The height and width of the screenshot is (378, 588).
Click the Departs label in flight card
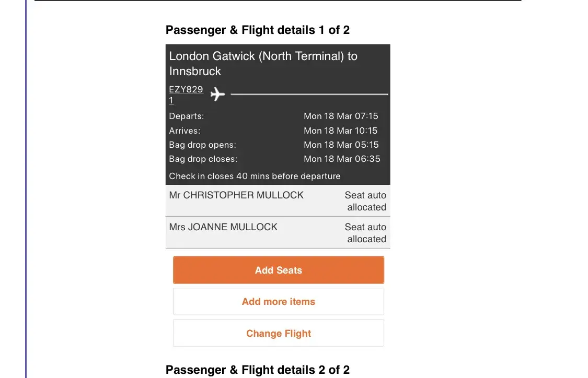click(x=187, y=116)
